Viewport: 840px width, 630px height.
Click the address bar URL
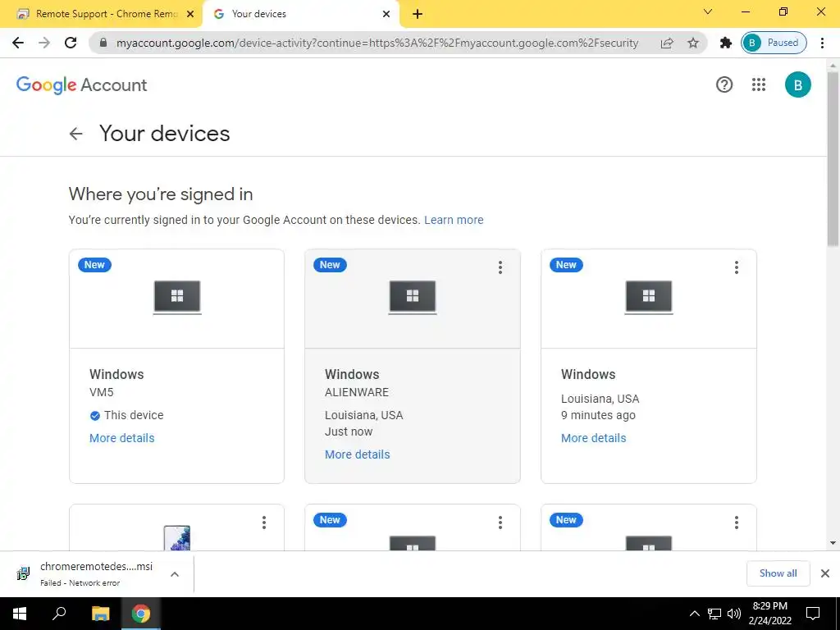coord(377,43)
